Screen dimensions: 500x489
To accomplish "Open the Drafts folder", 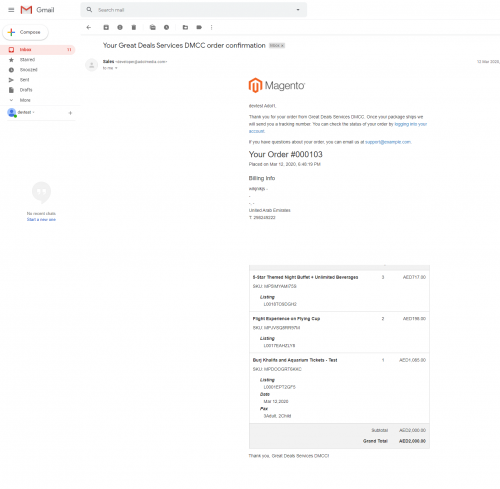I will [x=26, y=90].
